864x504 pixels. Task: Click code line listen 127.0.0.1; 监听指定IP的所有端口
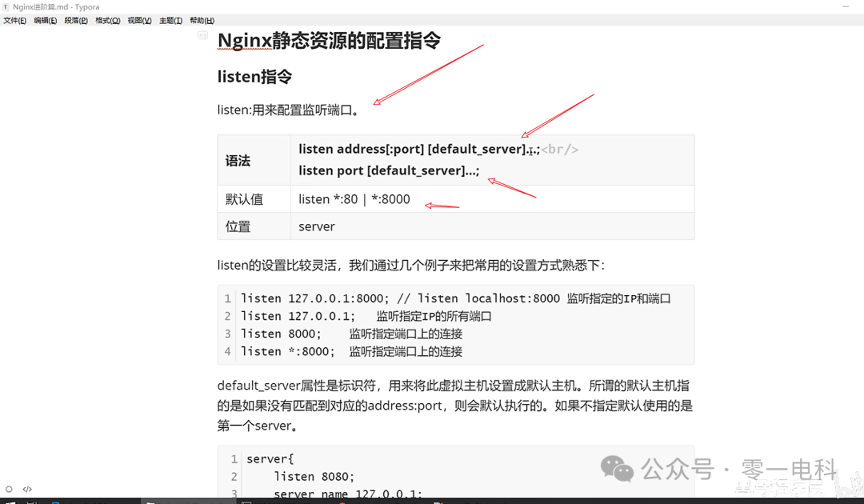click(x=366, y=316)
